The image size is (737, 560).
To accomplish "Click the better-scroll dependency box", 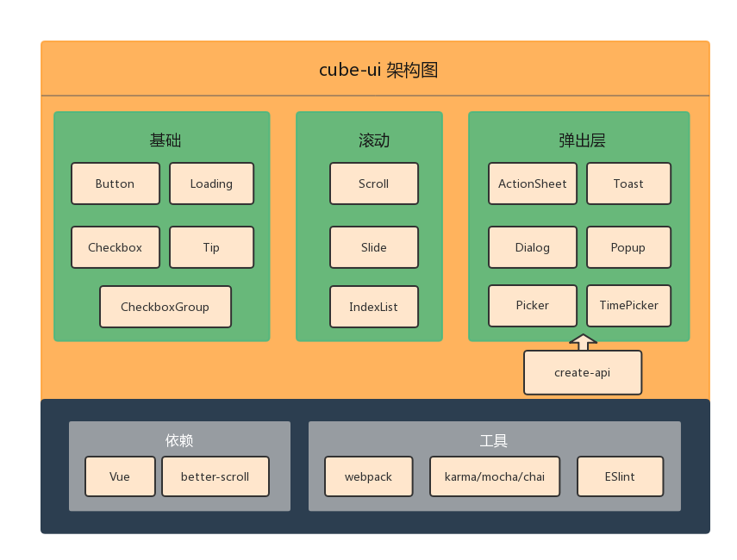I will (215, 476).
